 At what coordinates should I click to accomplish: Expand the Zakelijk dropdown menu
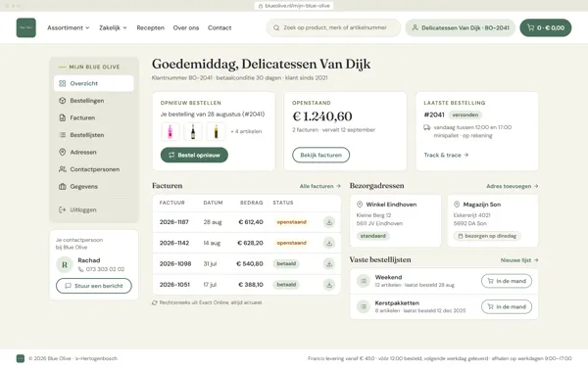coord(113,27)
